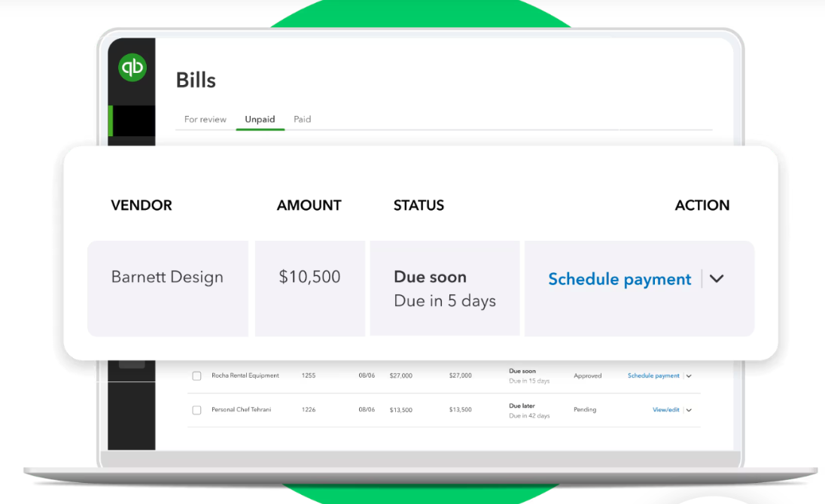Click the $10,500 amount cell
This screenshot has width=825, height=504.
pyautogui.click(x=310, y=289)
